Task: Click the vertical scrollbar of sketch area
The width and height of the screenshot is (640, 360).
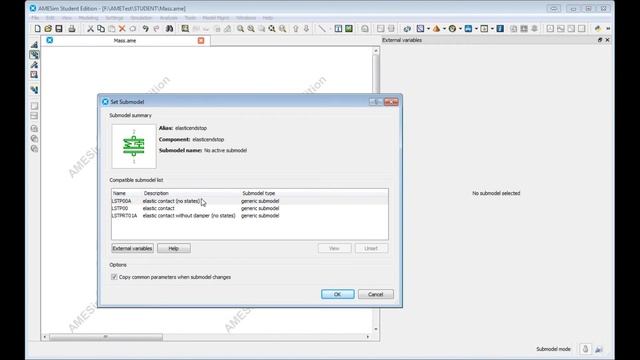Action: (376, 190)
